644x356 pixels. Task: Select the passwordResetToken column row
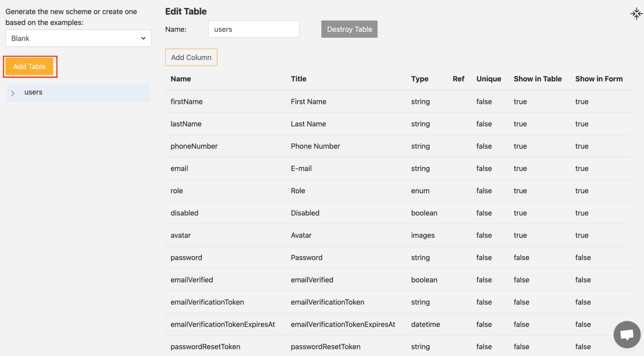pos(205,347)
